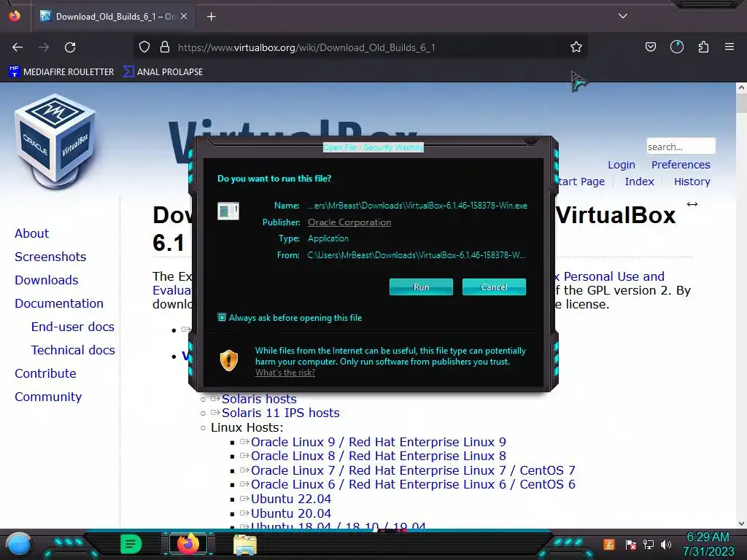Click the wiki search field
This screenshot has width=747, height=560.
point(681,146)
